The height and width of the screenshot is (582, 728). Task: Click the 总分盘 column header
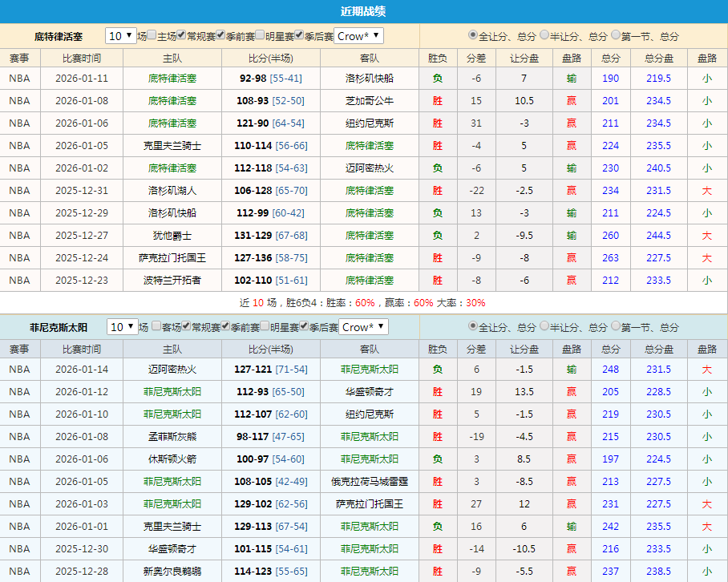coord(658,57)
